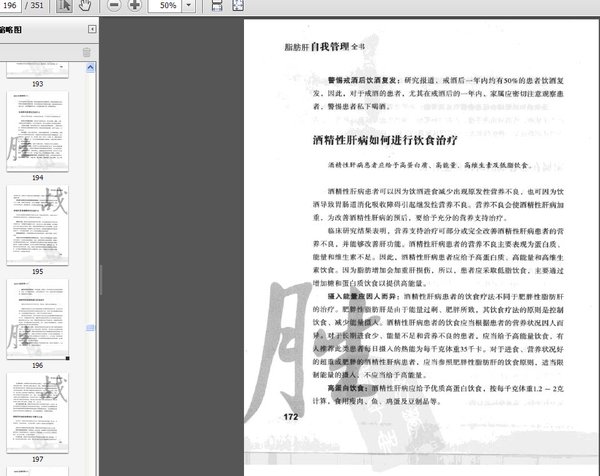Activate the hand pan tool

85,5
